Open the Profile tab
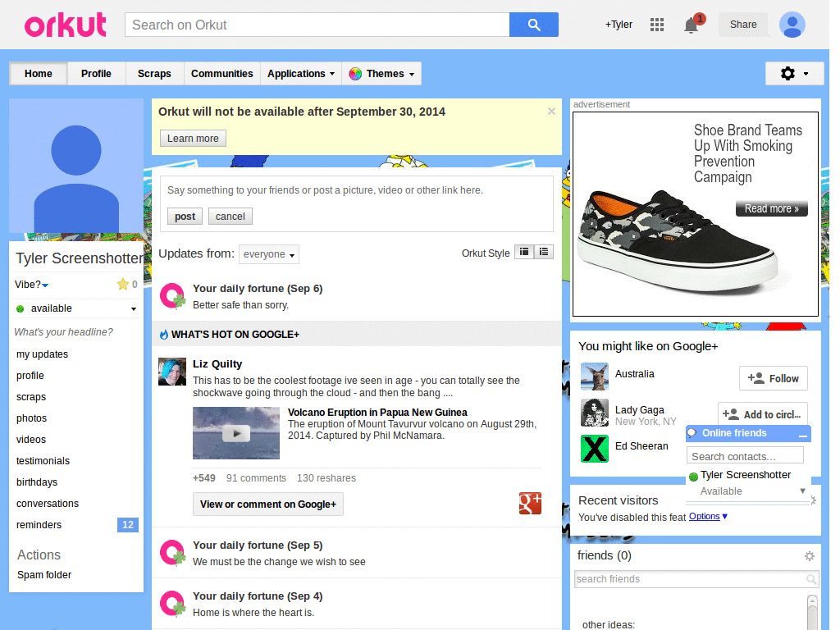840x630 pixels. coord(97,74)
